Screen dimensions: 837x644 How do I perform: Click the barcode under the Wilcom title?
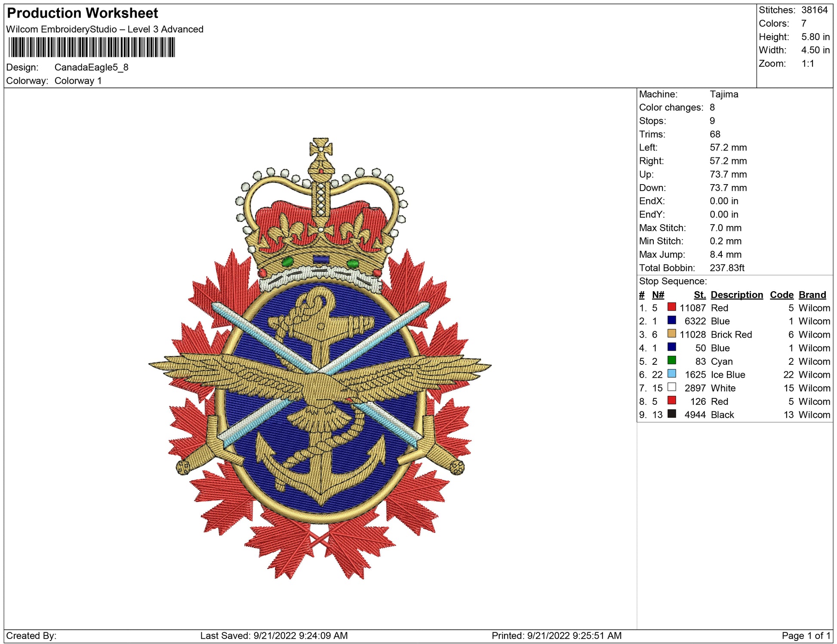[x=92, y=47]
